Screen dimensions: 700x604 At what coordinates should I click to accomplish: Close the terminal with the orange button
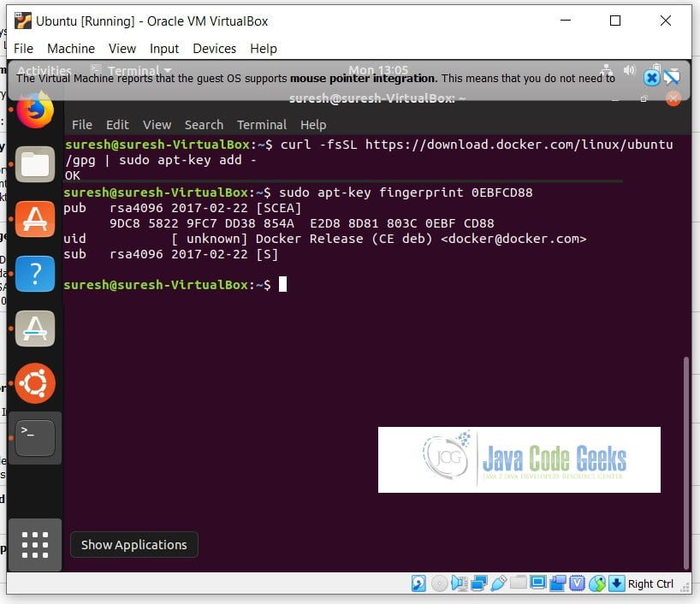click(x=673, y=98)
